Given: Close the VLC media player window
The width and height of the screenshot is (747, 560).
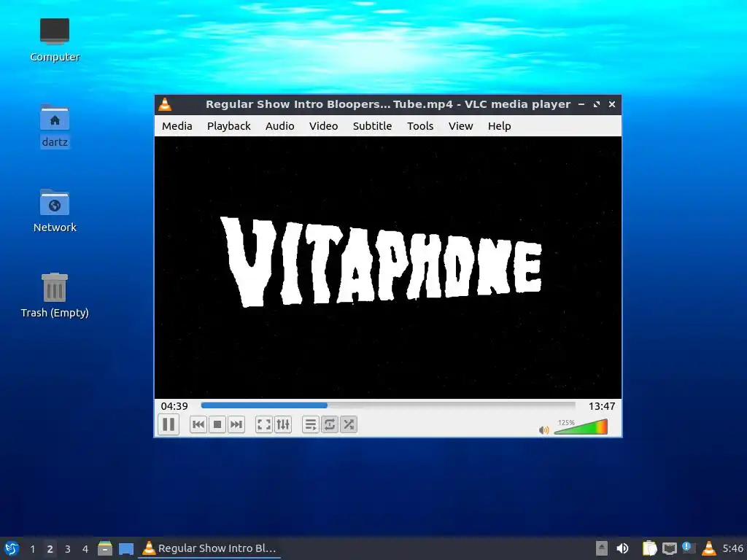Looking at the screenshot, I should (612, 104).
